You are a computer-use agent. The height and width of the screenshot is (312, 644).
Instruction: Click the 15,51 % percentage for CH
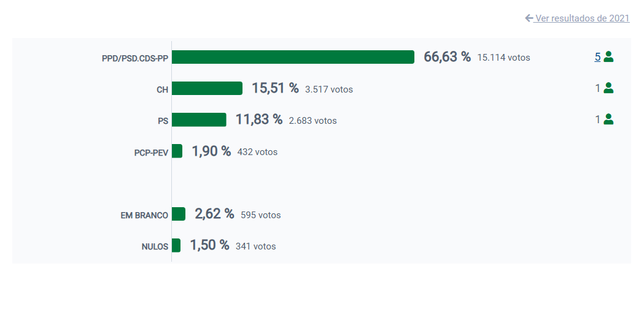click(275, 88)
